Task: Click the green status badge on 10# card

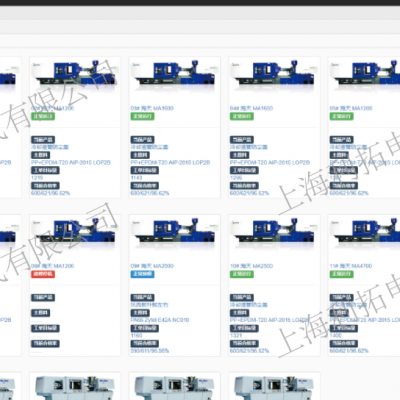Action: 242,274
